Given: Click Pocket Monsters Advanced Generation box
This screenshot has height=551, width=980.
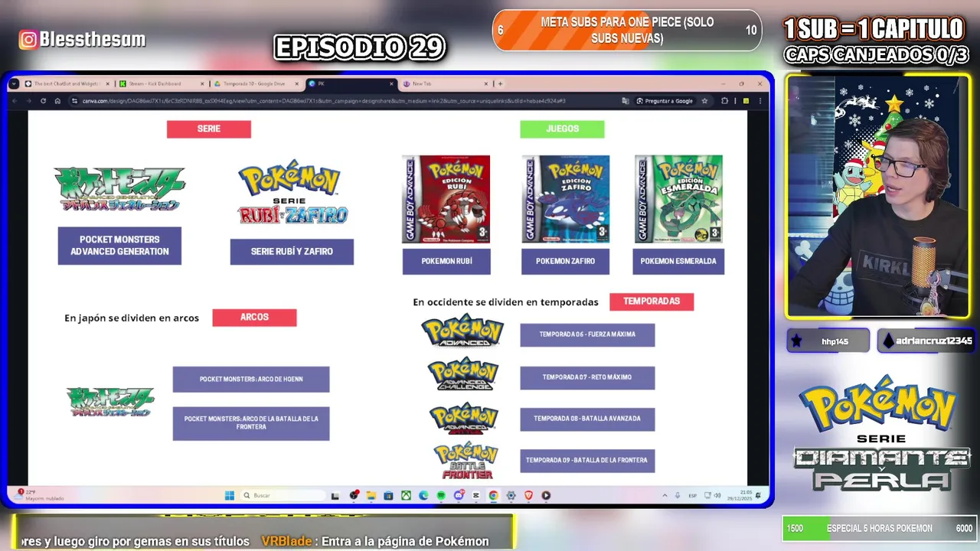Looking at the screenshot, I should coord(119,246).
